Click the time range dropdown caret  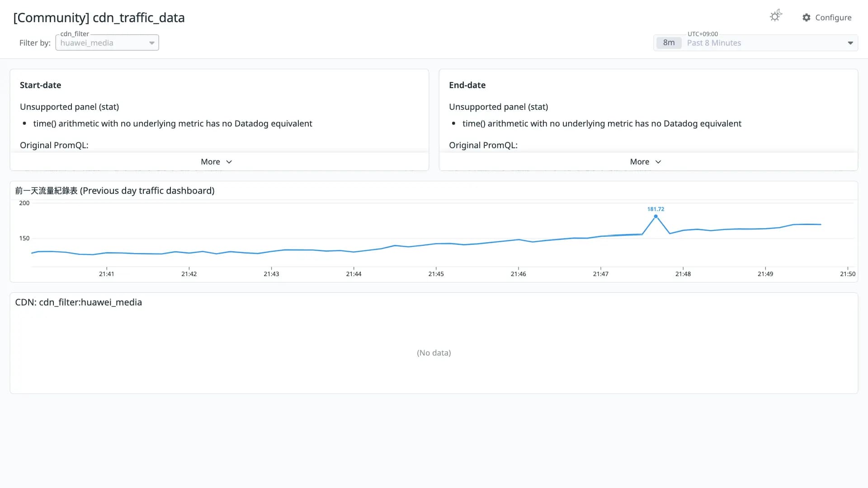[x=850, y=43]
